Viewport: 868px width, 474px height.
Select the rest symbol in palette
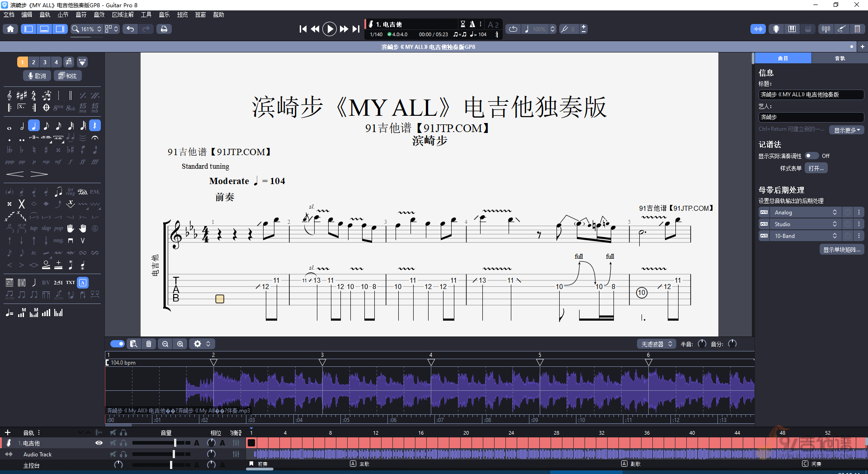pyautogui.click(x=95, y=126)
